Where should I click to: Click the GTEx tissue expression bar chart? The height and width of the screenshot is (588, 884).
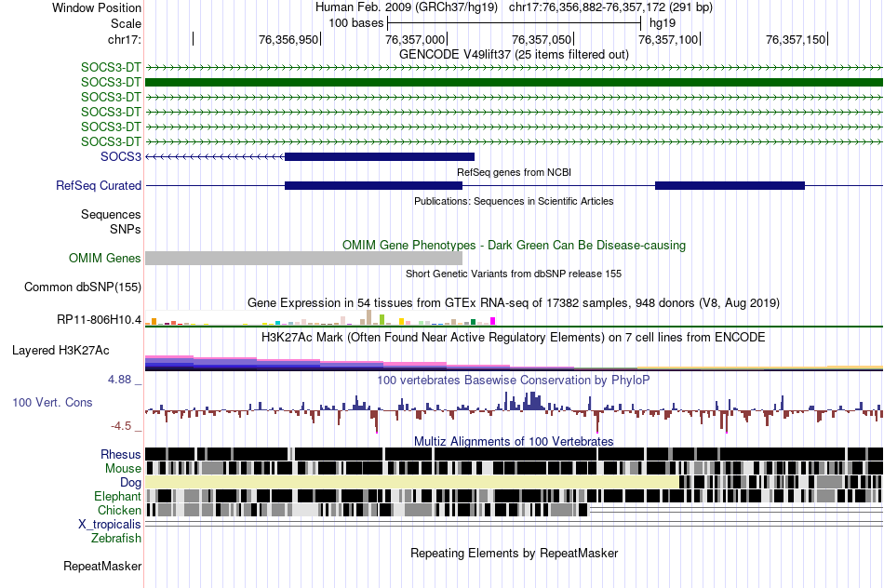[320, 318]
